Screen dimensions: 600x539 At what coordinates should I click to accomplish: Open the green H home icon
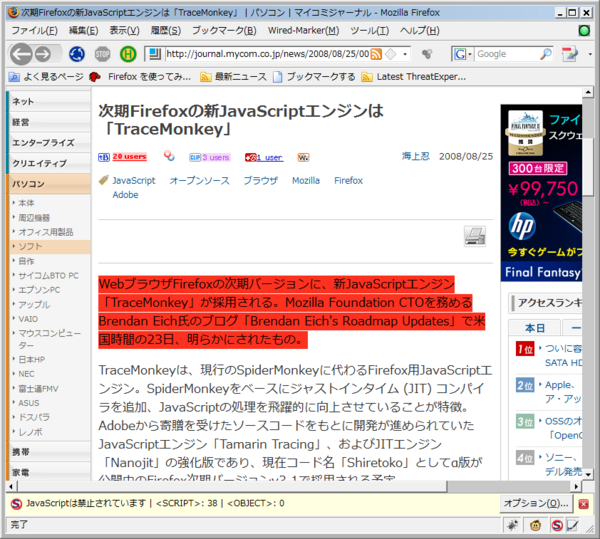[128, 54]
